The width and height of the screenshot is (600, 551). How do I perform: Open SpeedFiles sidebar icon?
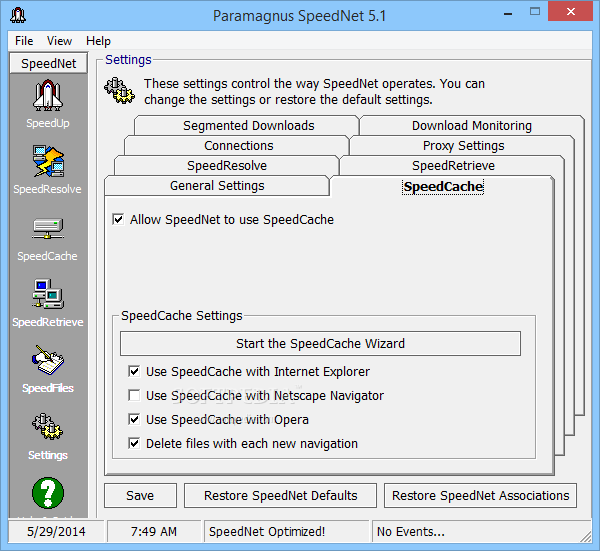(x=48, y=360)
